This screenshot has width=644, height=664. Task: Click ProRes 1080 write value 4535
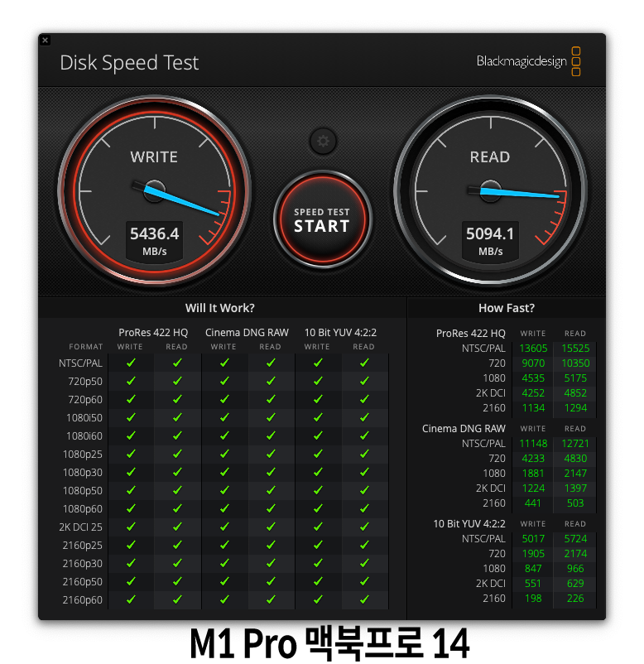pyautogui.click(x=533, y=378)
